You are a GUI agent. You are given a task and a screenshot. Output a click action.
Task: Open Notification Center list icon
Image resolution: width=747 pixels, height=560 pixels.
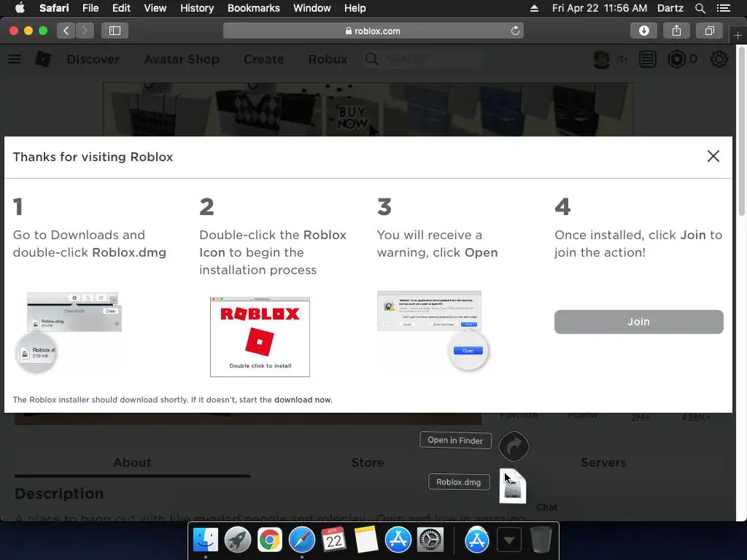[x=723, y=8]
